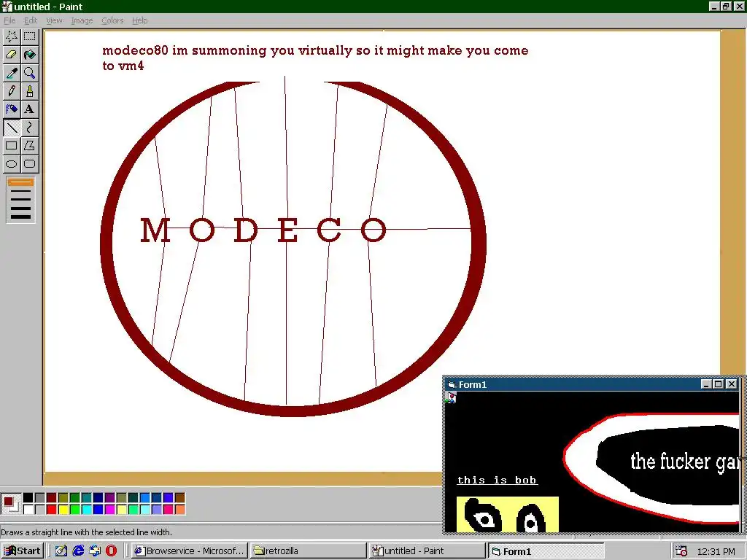Open the Colors menu
The width and height of the screenshot is (747, 560).
tap(112, 20)
